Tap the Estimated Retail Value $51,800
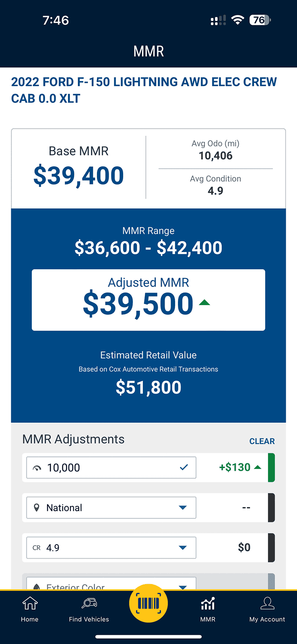The width and height of the screenshot is (297, 644). click(x=148, y=388)
